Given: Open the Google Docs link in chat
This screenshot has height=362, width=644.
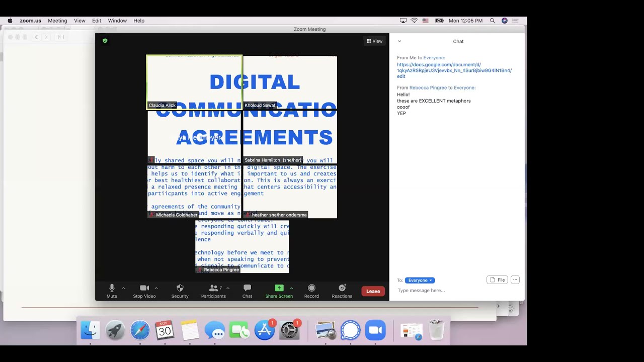Looking at the screenshot, I should [454, 70].
